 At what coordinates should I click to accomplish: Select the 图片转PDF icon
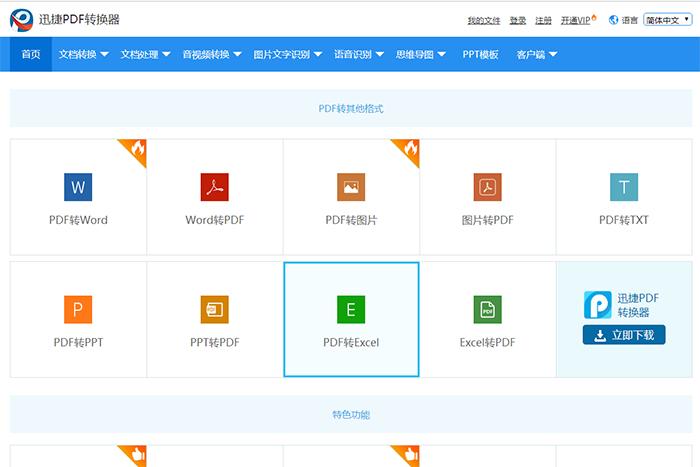click(x=488, y=187)
